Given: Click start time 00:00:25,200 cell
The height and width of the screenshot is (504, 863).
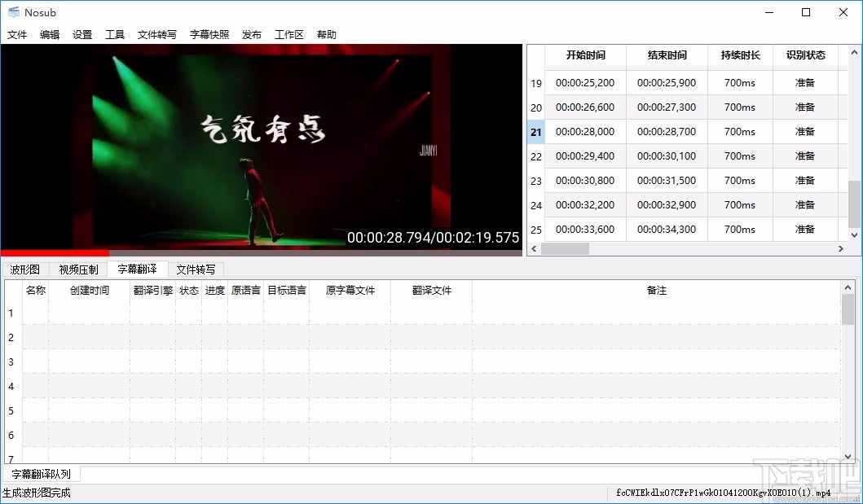Looking at the screenshot, I should tap(585, 83).
